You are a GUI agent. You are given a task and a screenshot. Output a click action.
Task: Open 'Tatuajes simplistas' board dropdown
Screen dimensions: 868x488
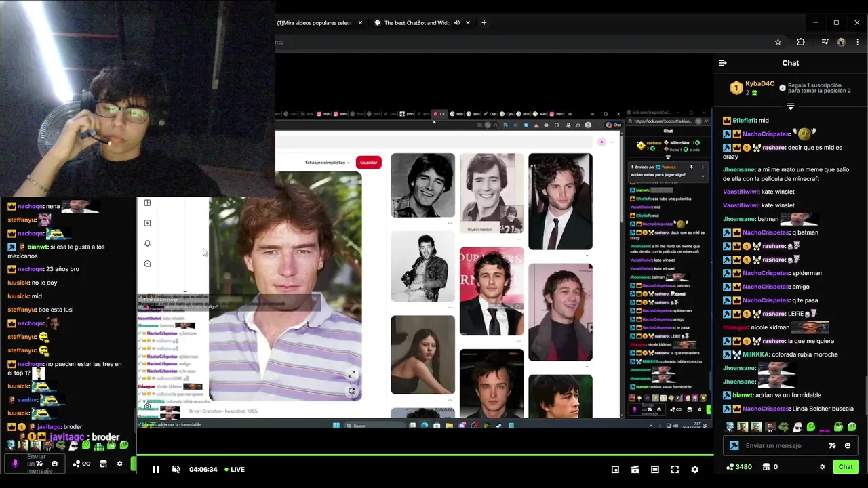point(327,163)
